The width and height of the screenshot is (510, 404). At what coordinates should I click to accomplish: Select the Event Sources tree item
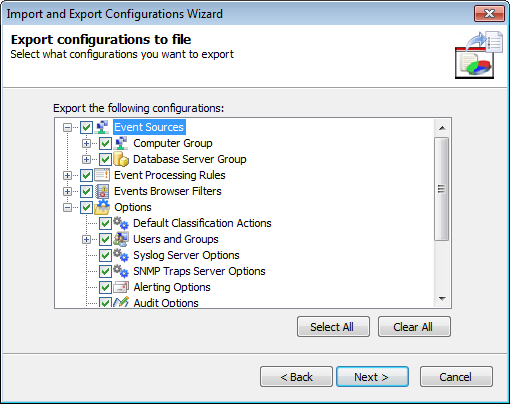click(149, 127)
